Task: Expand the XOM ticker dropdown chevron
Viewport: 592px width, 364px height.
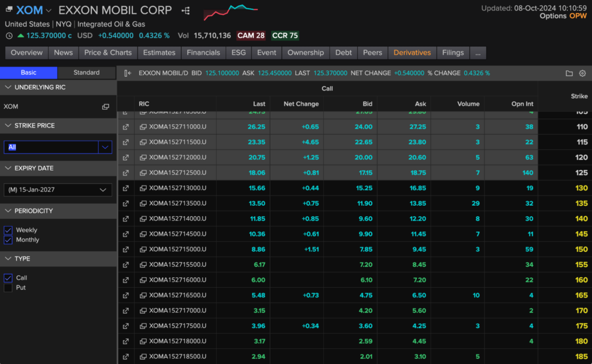Action: [x=49, y=11]
